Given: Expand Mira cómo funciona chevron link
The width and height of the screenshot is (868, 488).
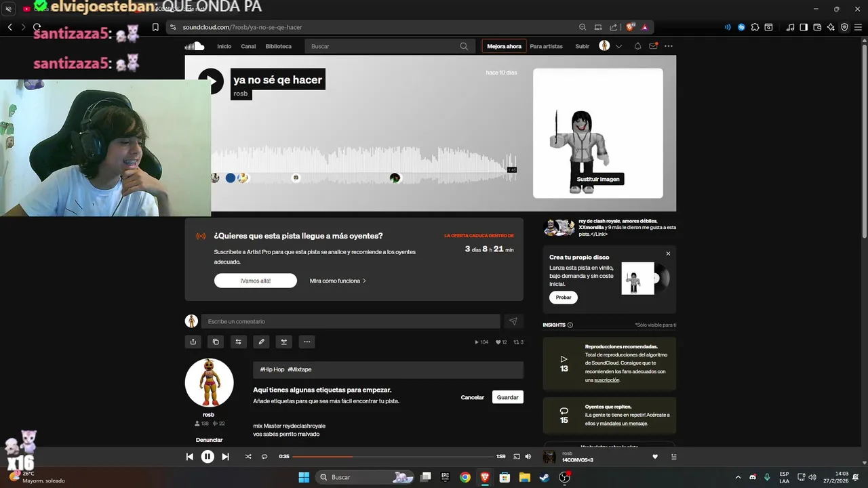Looking at the screenshot, I should pos(338,281).
